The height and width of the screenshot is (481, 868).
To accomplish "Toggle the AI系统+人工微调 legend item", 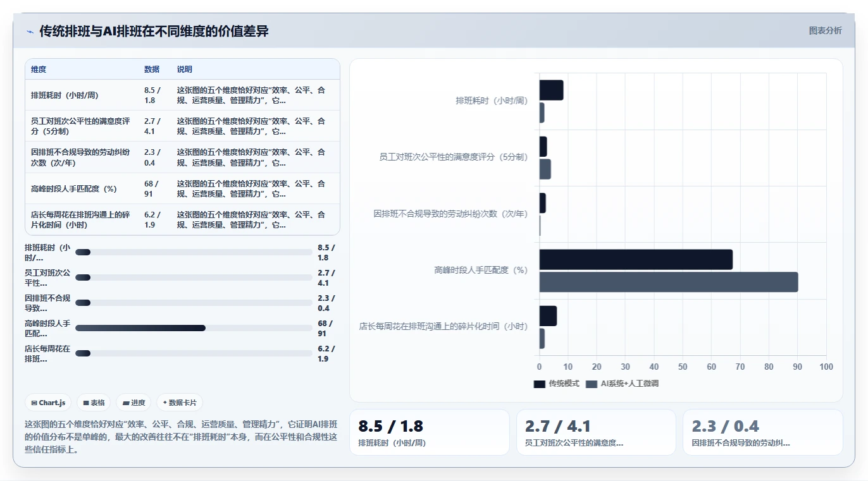I will pos(623,384).
